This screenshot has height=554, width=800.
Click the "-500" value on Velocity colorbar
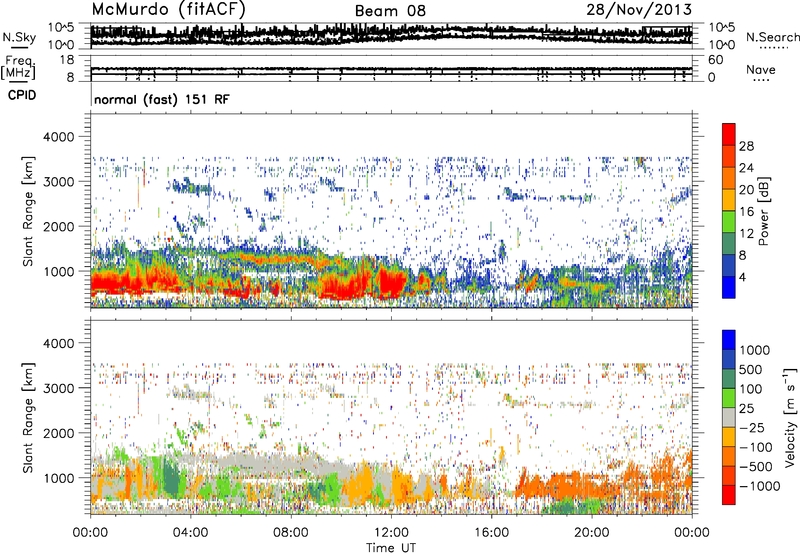(x=756, y=467)
